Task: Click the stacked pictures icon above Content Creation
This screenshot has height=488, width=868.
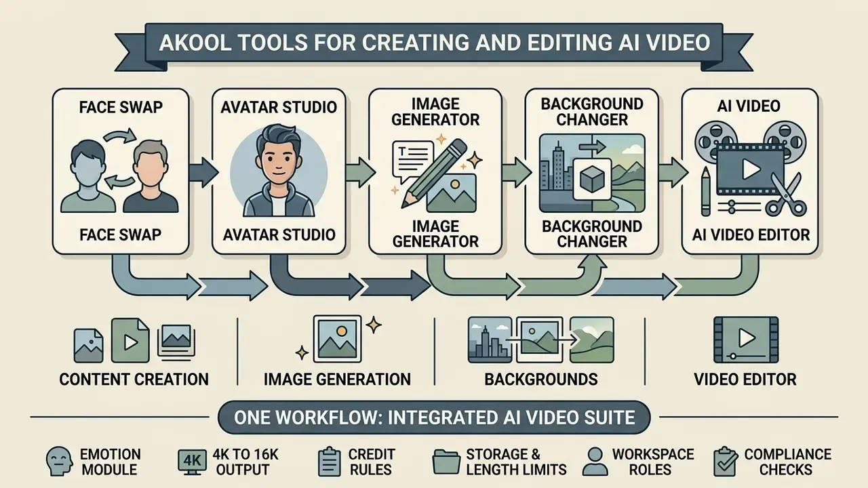Action: click(176, 341)
